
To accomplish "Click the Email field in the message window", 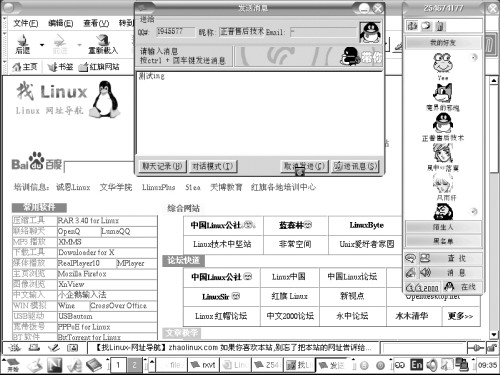I will tap(323, 32).
